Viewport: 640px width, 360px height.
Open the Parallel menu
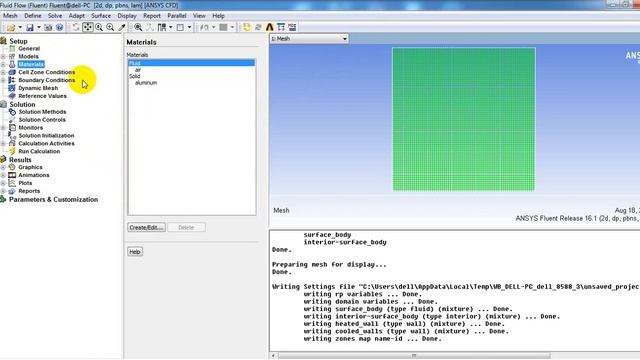click(x=177, y=16)
